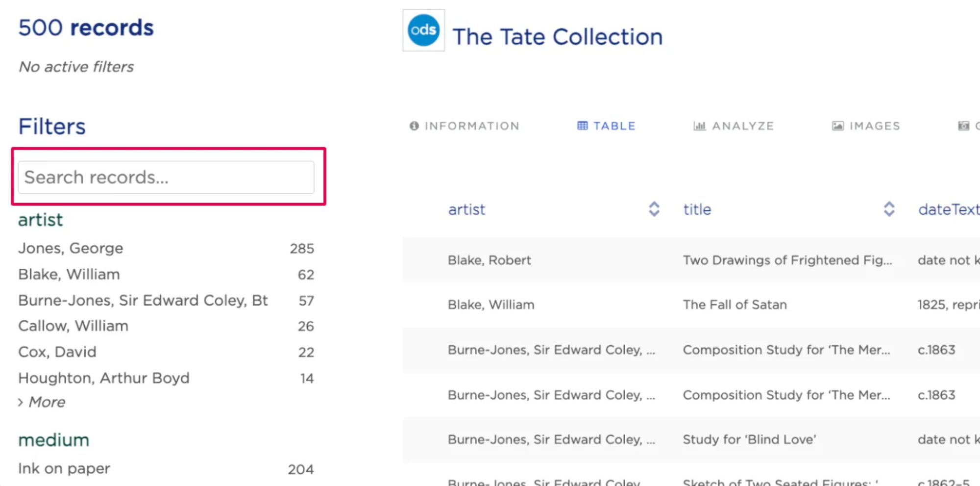This screenshot has height=486, width=980.
Task: Select Study for 'Blind Love' cell
Action: tap(750, 439)
